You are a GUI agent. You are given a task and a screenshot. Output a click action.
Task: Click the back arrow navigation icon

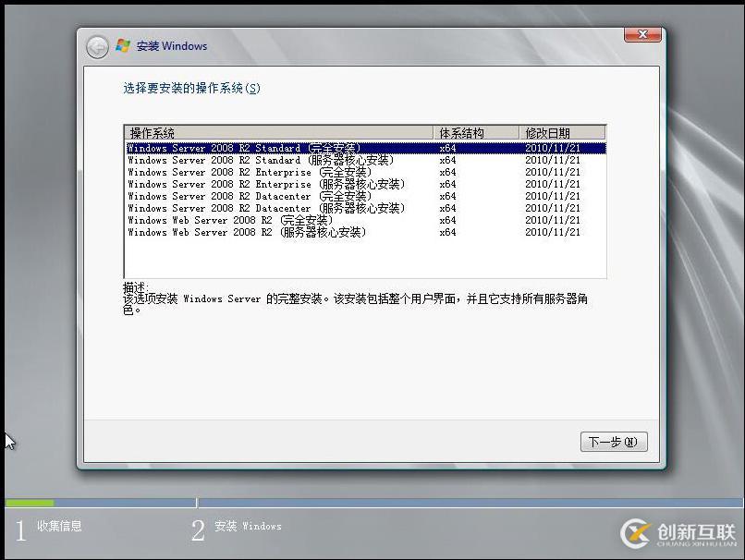pyautogui.click(x=96, y=45)
